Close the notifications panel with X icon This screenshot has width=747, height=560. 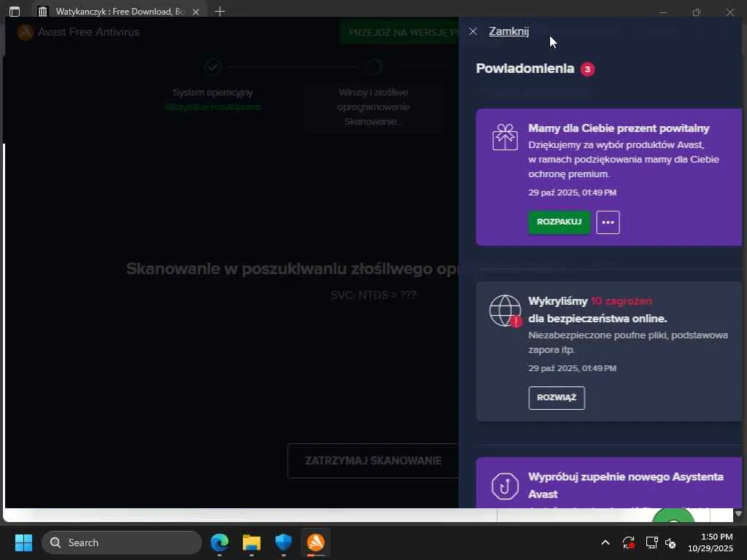click(x=473, y=31)
